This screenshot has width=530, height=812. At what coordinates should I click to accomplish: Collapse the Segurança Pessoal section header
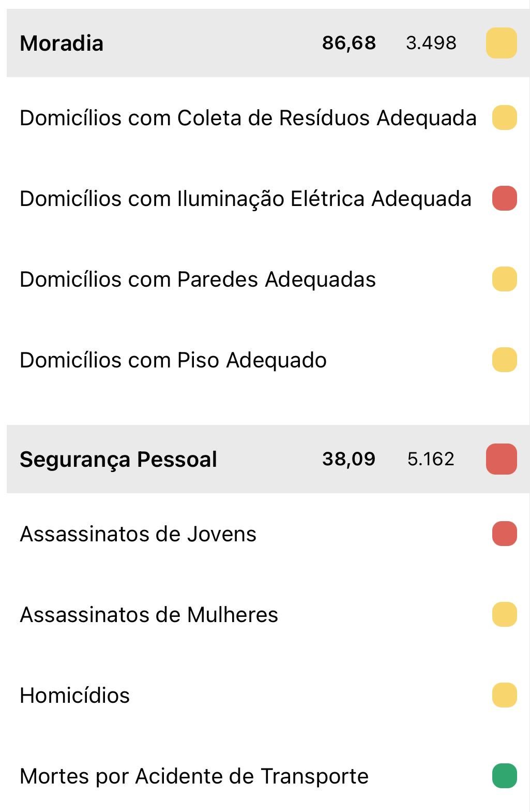click(x=118, y=459)
